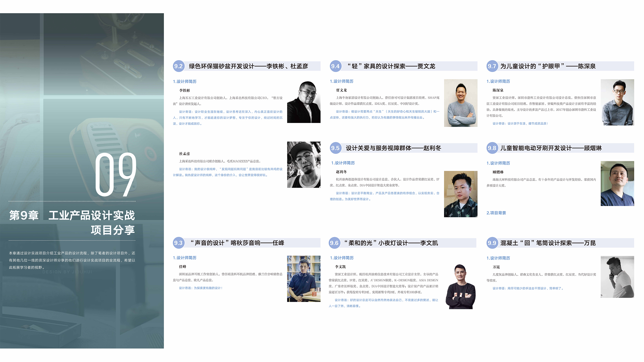Viewport: 644px width, 362px height.
Task: Select the portrait photo of 赵利冬
Action: pyautogui.click(x=461, y=194)
